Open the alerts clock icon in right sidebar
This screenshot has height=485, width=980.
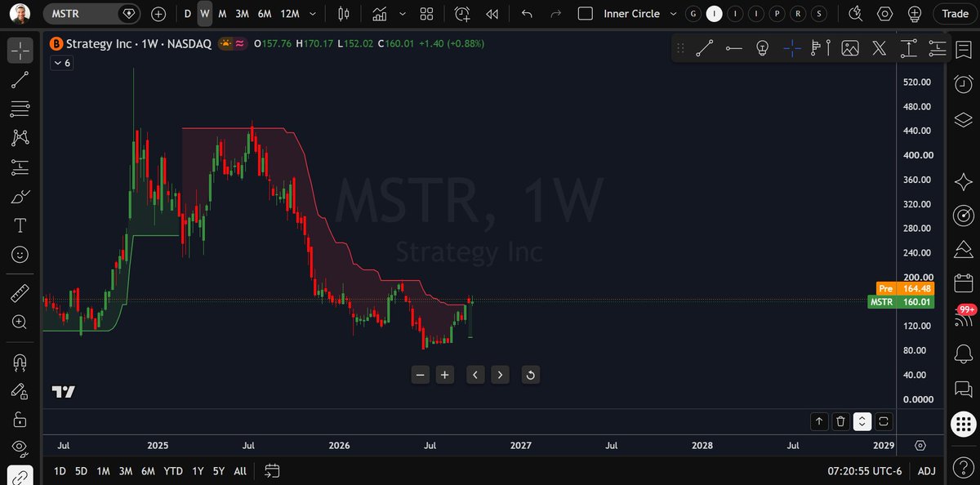964,84
